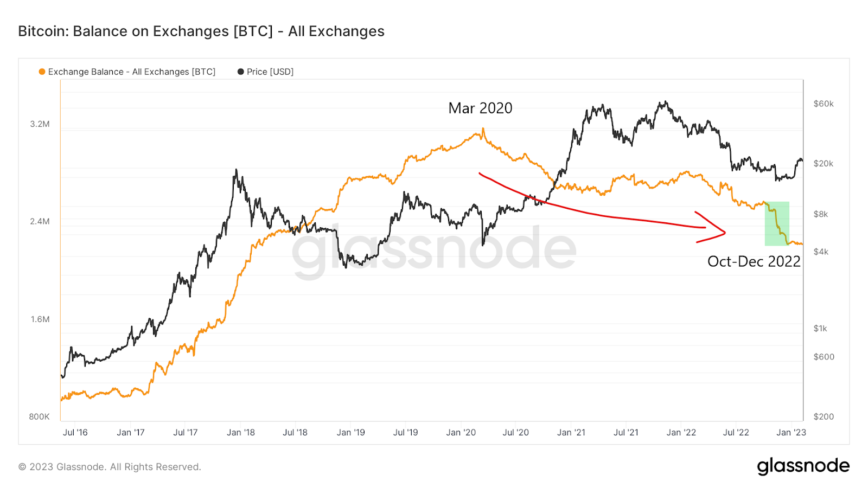Click the chart title Bitcoin: Balance on Exchanges
This screenshot has width=868, height=488.
tap(201, 31)
